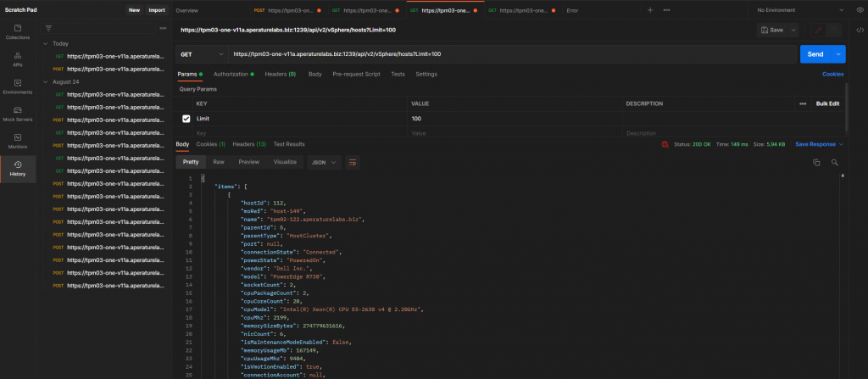Open the Send button dropdown arrow
This screenshot has height=379, width=868.
(838, 54)
